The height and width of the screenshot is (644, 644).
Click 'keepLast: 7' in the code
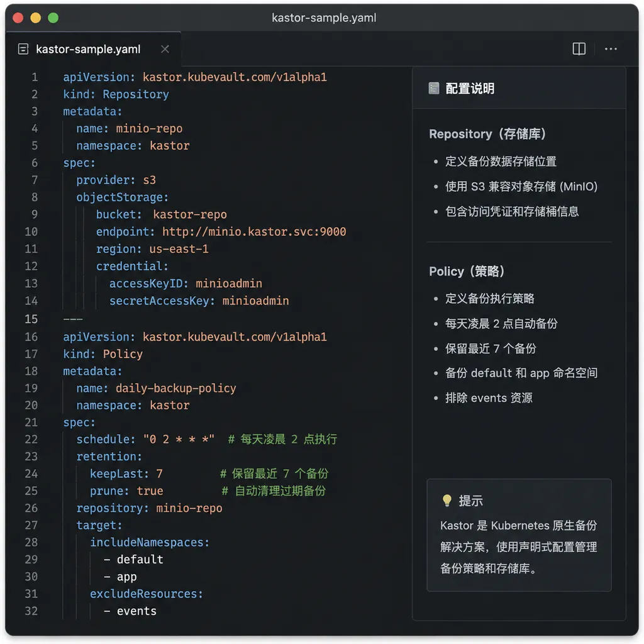point(126,474)
